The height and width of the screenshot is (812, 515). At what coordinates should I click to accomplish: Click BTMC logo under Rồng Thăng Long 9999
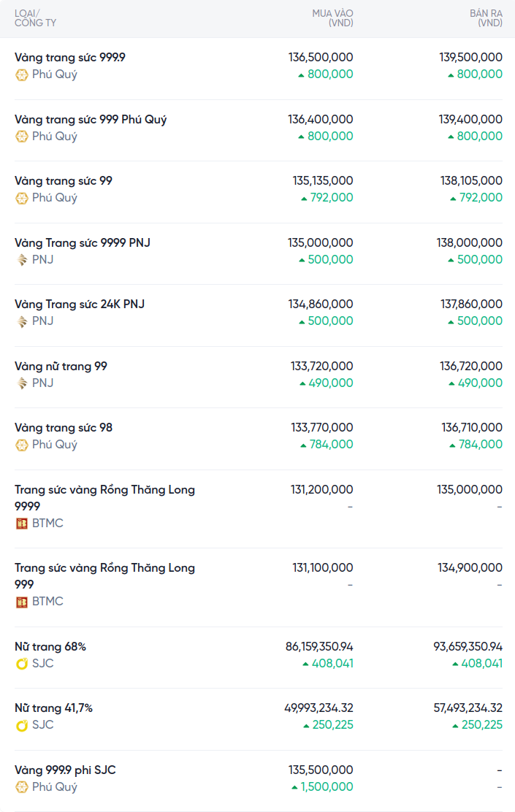(22, 524)
